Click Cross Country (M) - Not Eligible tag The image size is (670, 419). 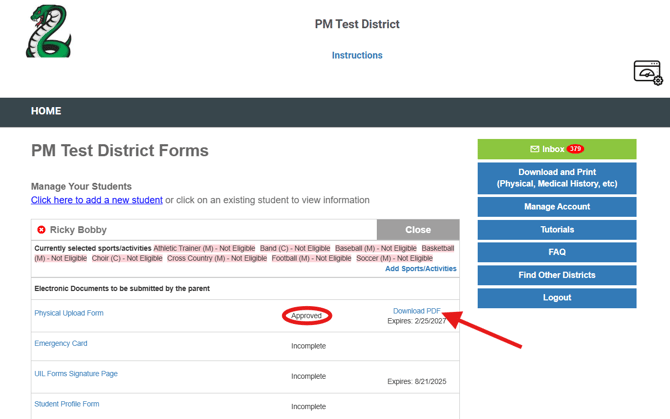[x=217, y=258]
